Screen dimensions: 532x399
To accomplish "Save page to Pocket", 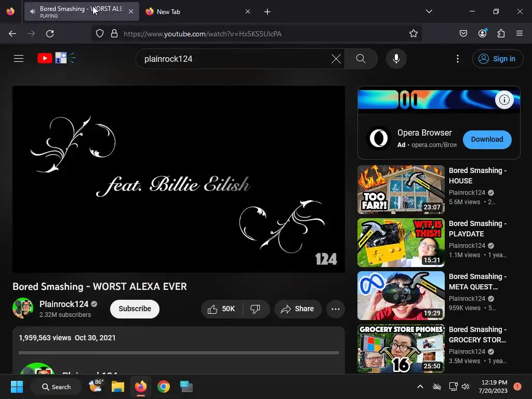I will (463, 34).
